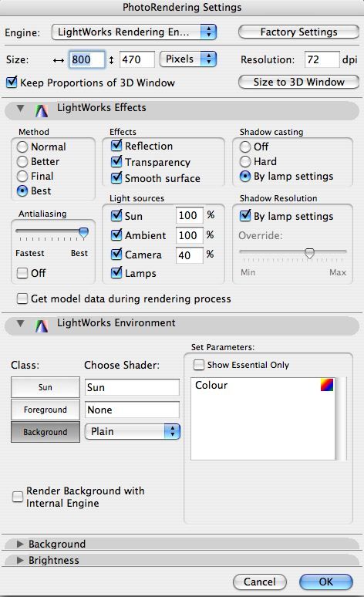
Task: Open the Colour picker swatch
Action: tap(327, 385)
